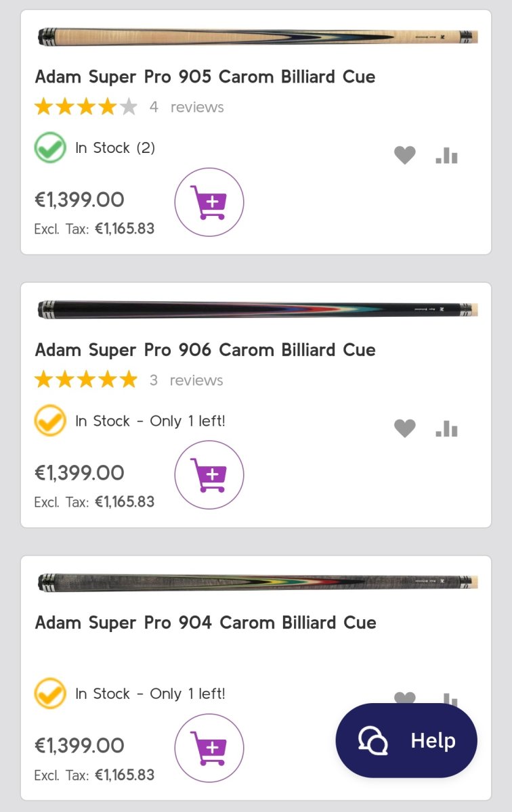Add the 905 cue to cart

point(209,202)
